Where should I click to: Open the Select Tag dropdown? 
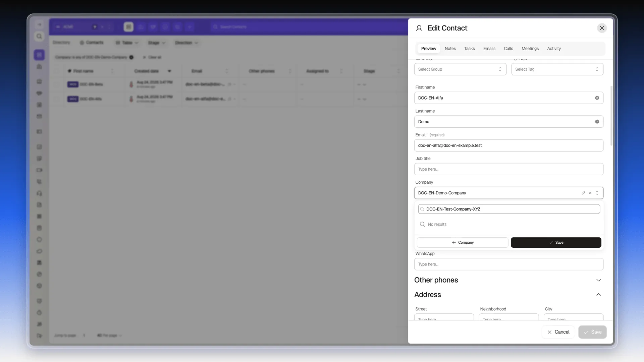(557, 69)
